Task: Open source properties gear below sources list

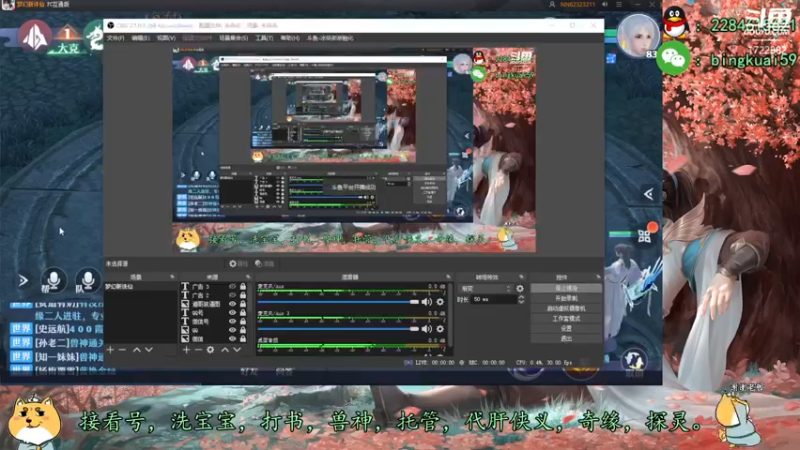Action: 210,350
